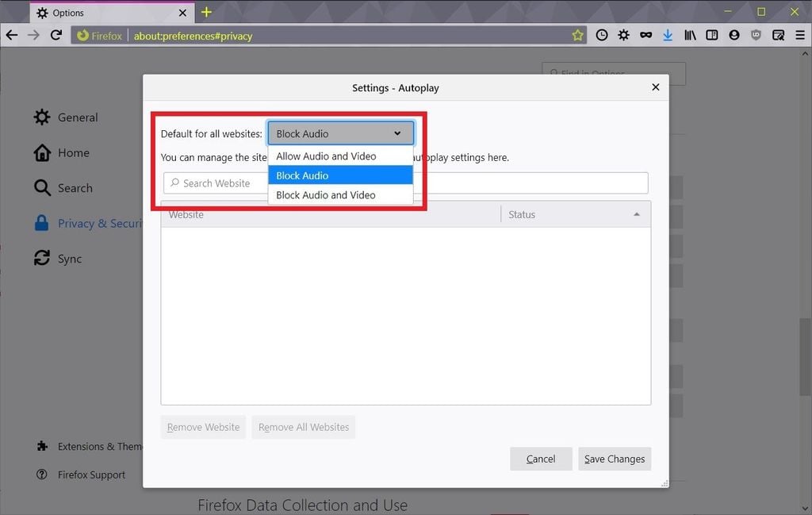Screen dimensions: 812x515
Task: Show downloads with the blue arrow icon
Action: pos(668,35)
